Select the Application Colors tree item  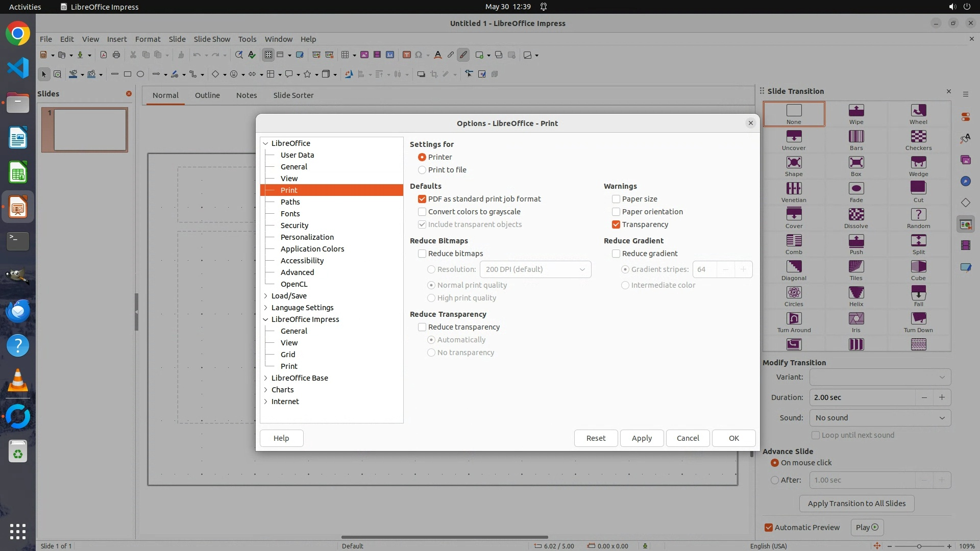pos(312,249)
